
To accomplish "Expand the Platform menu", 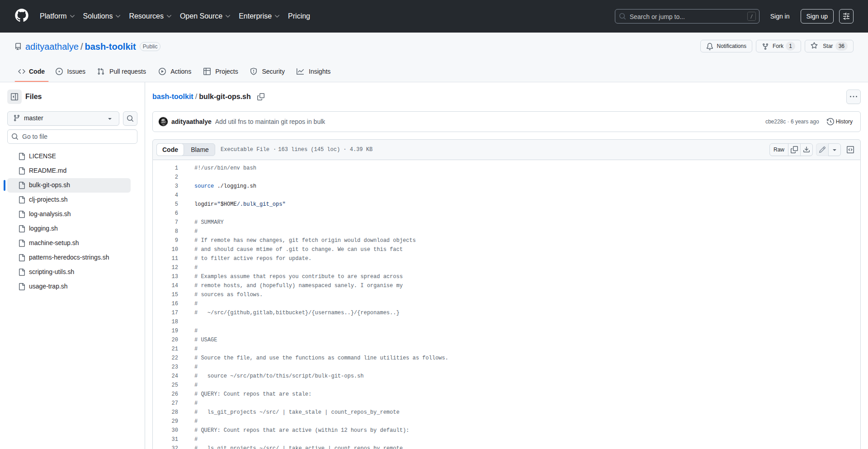I will point(57,16).
